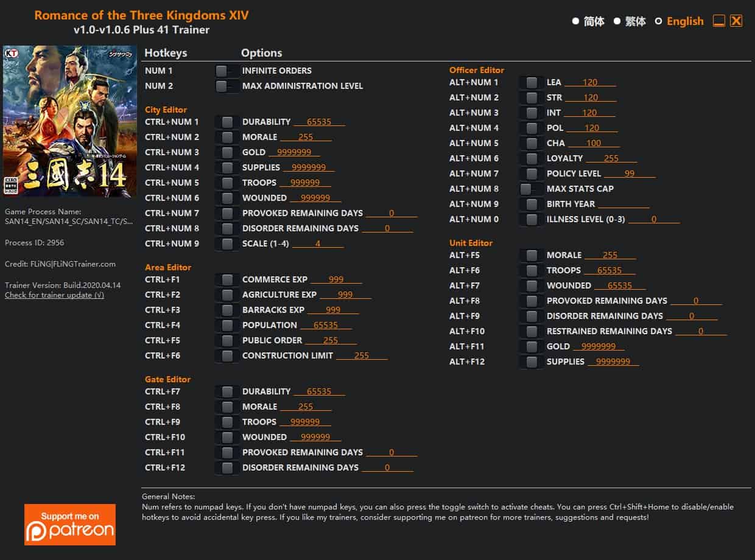Tick the Birth Year checkbox
Viewport: 755px width, 560px height.
tap(532, 204)
